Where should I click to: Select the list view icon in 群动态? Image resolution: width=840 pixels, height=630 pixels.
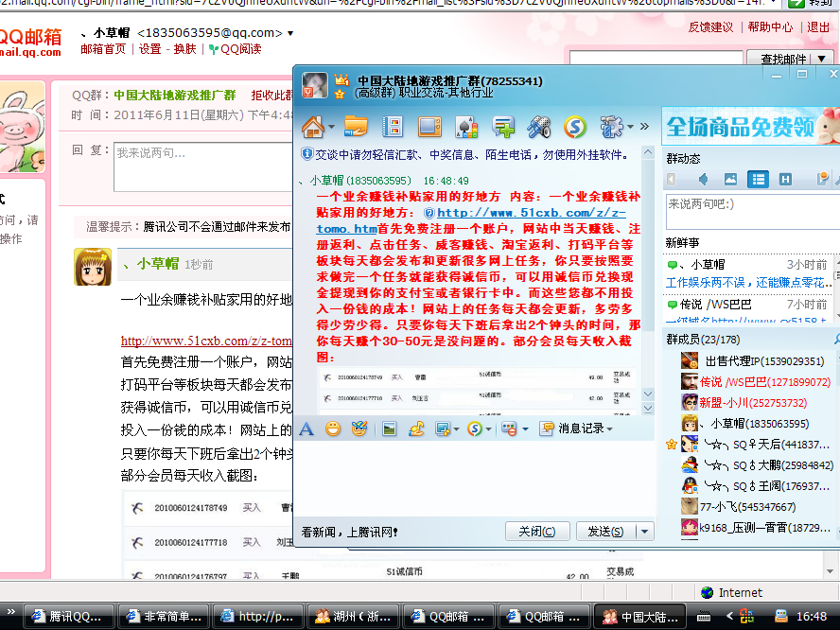click(x=758, y=180)
